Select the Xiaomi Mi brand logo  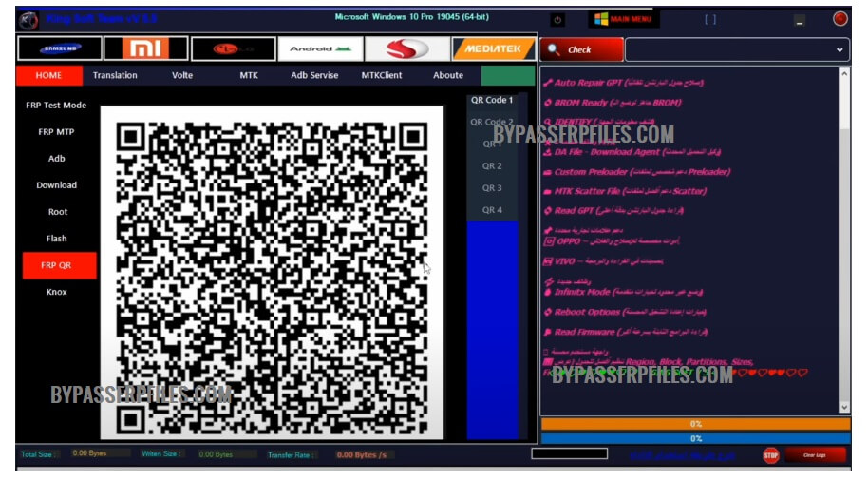click(145, 48)
